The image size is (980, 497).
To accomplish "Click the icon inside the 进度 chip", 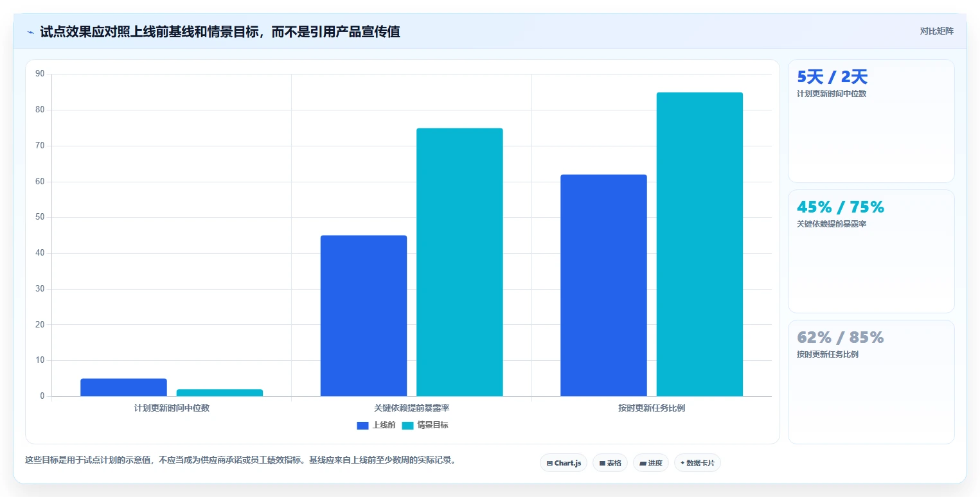I will 643,463.
